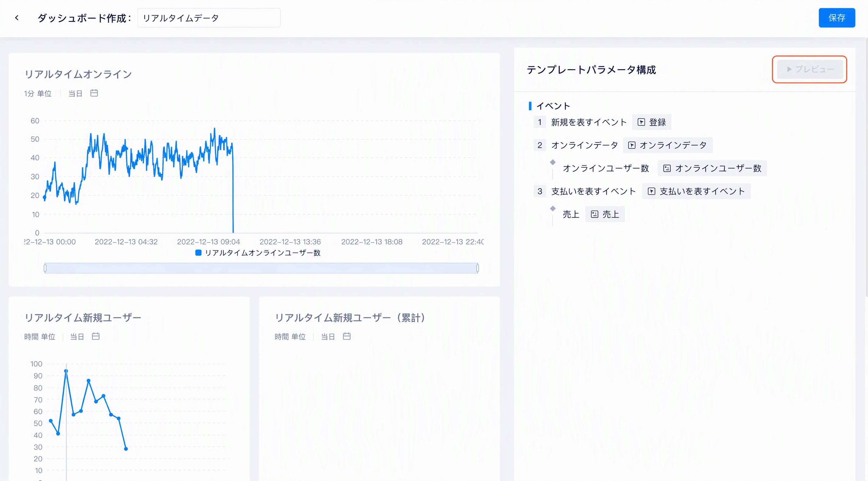Click the プレビュー button
This screenshot has height=481, width=868.
[x=810, y=69]
